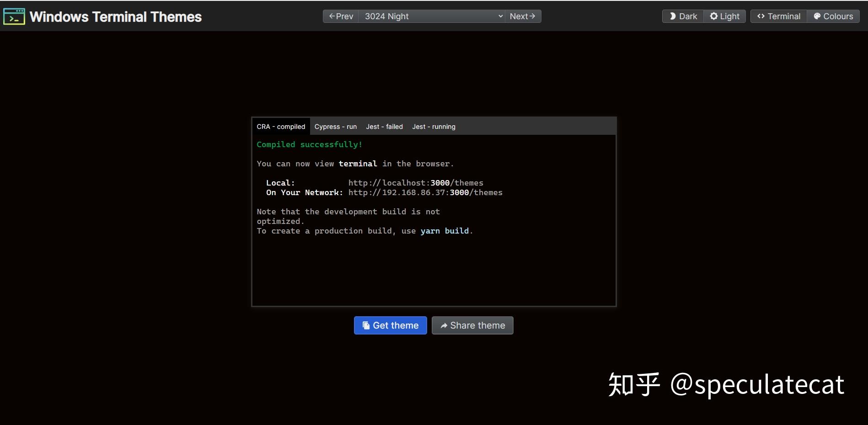Click the chevron in the theme selector
The height and width of the screenshot is (425, 868).
(500, 16)
